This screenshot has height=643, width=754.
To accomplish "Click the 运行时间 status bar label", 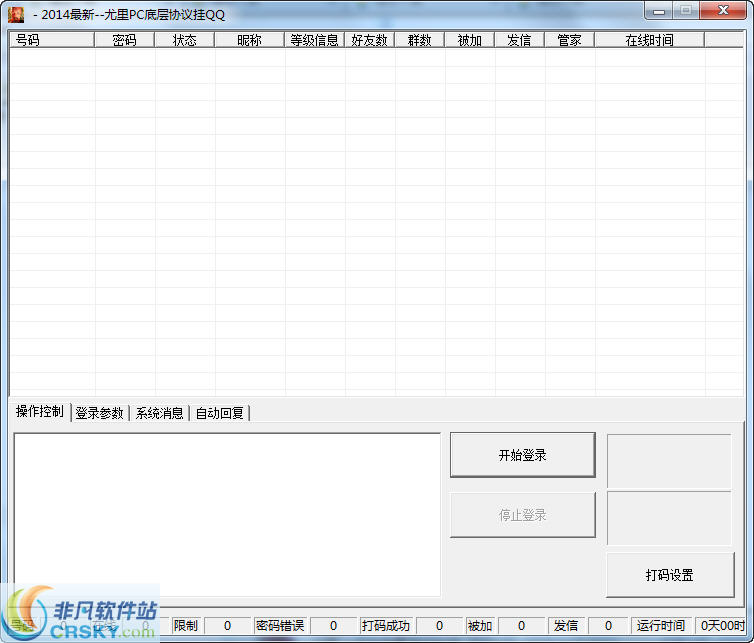I will point(661,626).
